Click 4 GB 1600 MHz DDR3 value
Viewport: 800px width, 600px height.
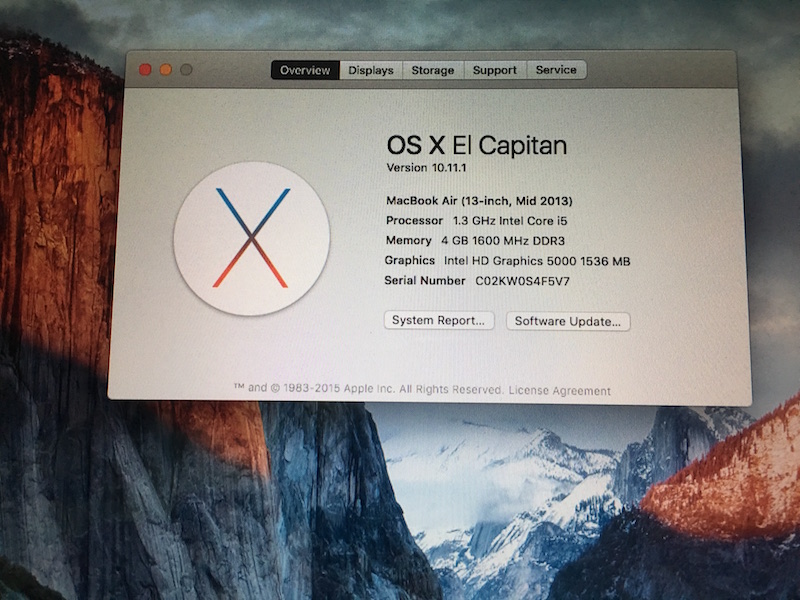point(503,241)
